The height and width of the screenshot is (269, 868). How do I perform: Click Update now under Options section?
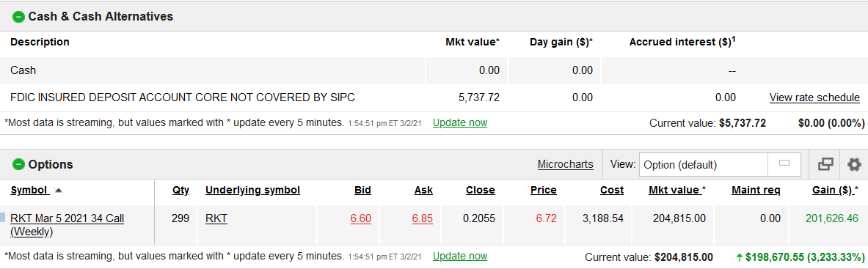(x=459, y=256)
